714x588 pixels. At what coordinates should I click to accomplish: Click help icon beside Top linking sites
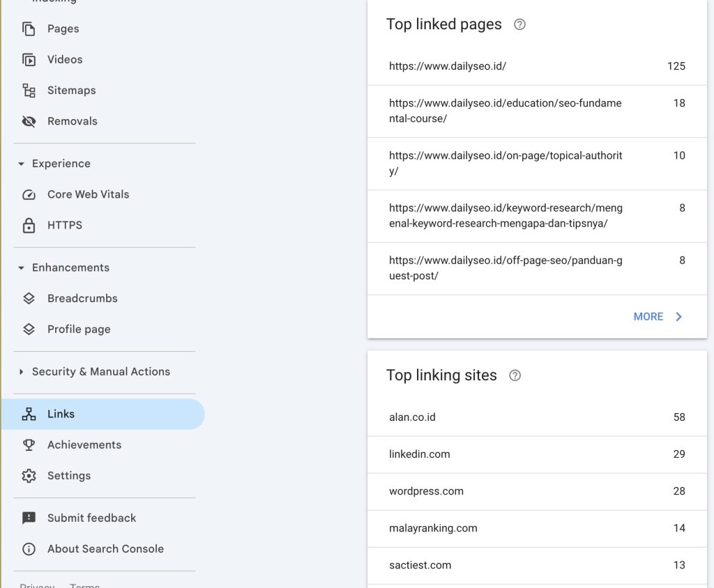click(x=515, y=376)
